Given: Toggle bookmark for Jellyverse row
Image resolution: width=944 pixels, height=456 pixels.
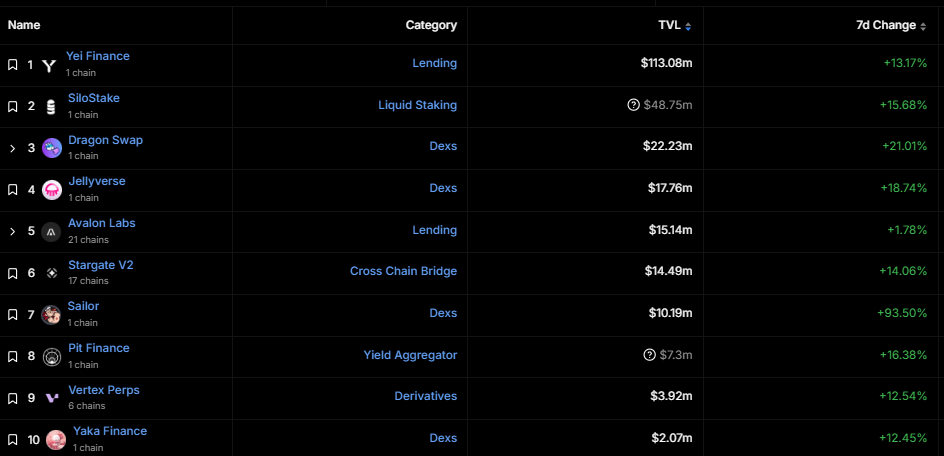Looking at the screenshot, I should [x=13, y=190].
